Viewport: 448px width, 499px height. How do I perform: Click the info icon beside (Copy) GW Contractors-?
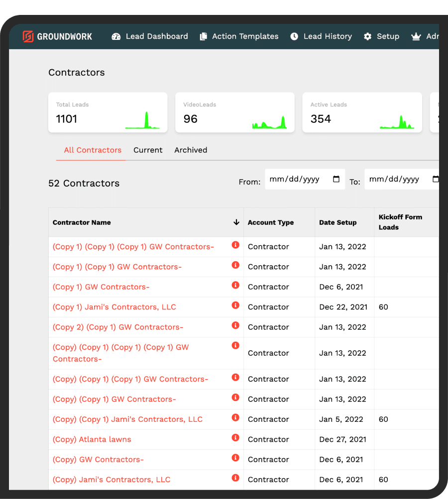235,457
